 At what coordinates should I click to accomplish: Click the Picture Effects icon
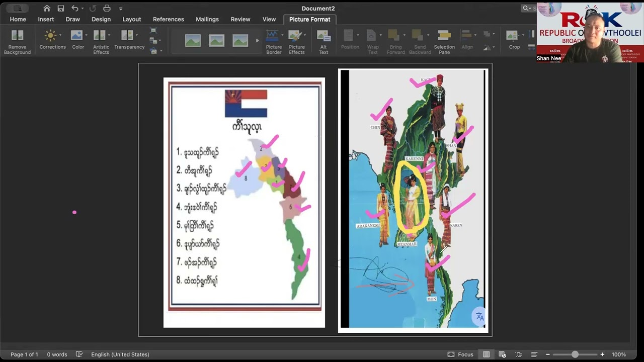[x=295, y=36]
